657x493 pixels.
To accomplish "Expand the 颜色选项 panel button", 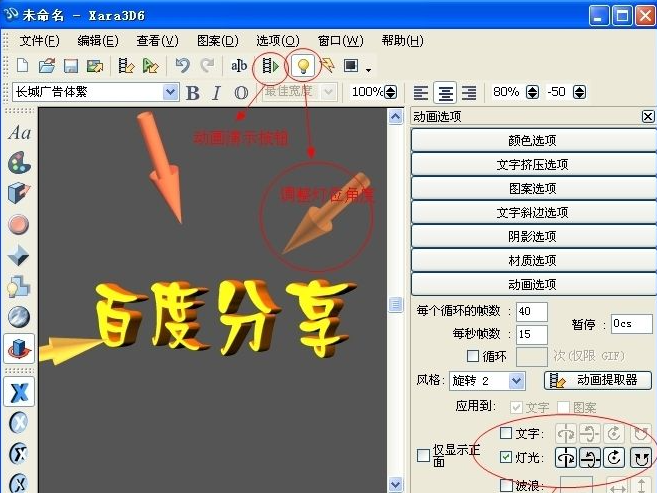I will (x=532, y=141).
